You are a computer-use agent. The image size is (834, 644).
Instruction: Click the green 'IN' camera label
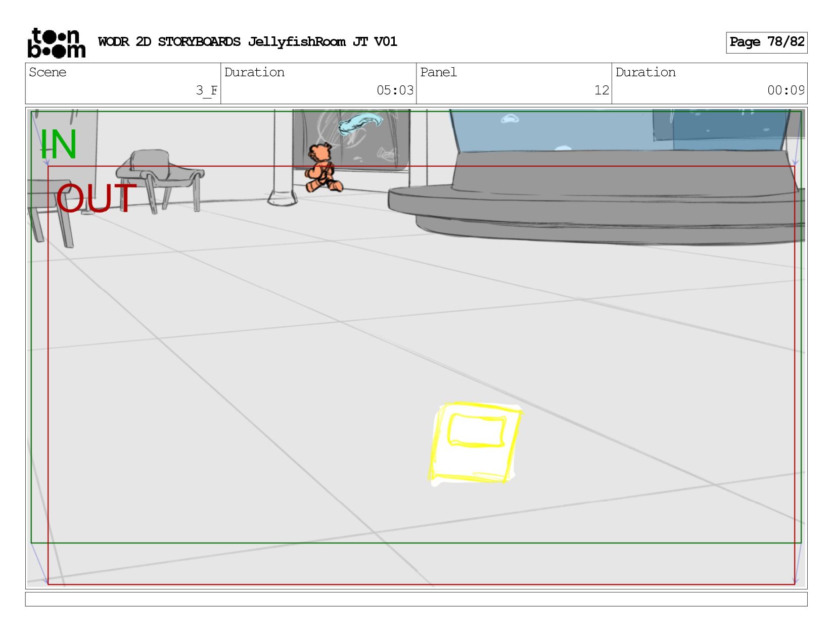tap(59, 144)
